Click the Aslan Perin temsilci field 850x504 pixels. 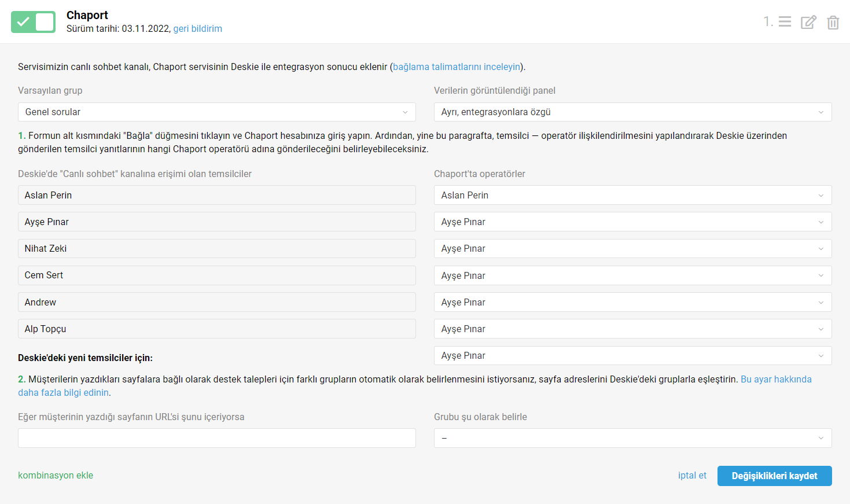pos(217,195)
